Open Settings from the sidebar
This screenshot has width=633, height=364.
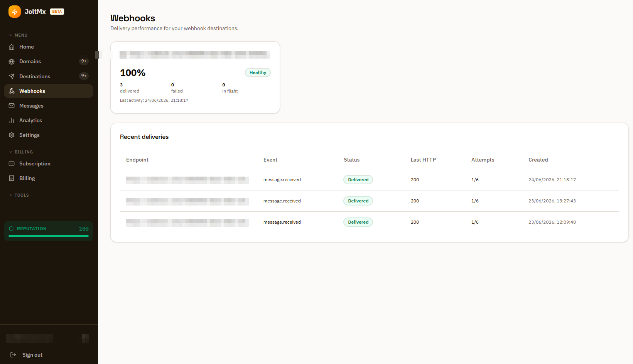[x=49, y=135]
